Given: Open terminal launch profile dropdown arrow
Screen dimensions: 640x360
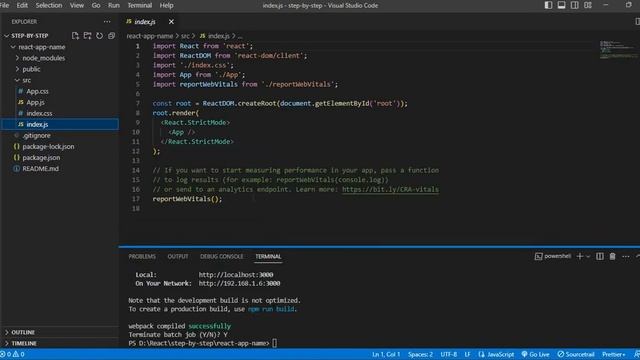Looking at the screenshot, I should point(588,257).
